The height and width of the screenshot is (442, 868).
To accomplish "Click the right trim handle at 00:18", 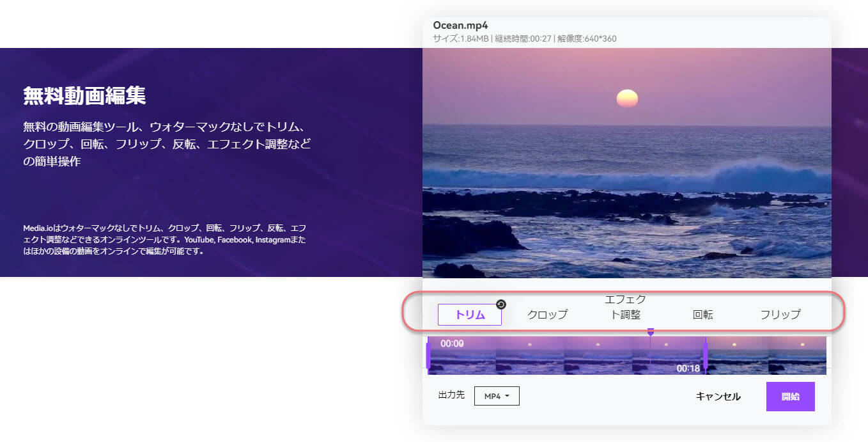I will (x=705, y=356).
